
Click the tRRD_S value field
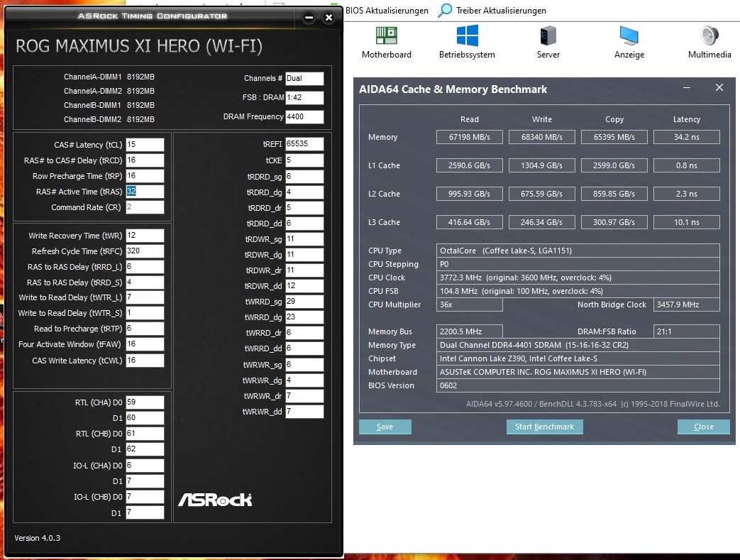pos(145,282)
